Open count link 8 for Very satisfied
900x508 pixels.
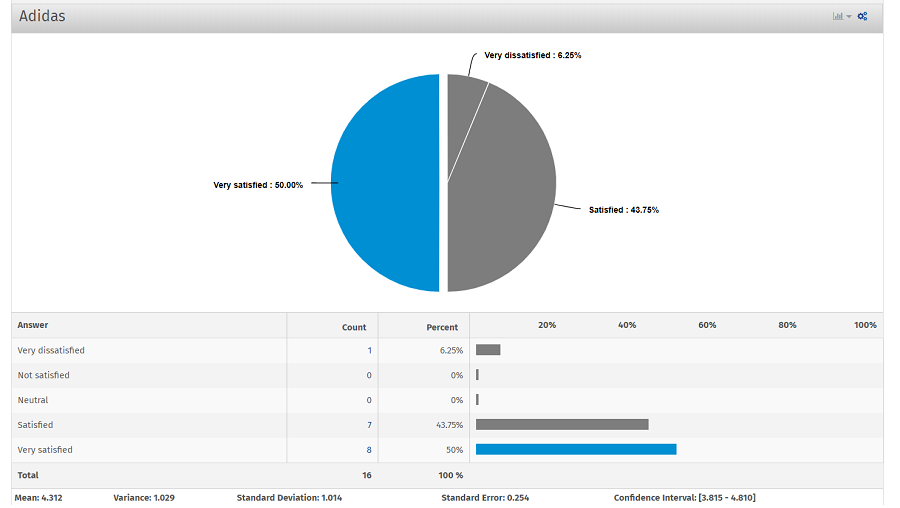[369, 450]
